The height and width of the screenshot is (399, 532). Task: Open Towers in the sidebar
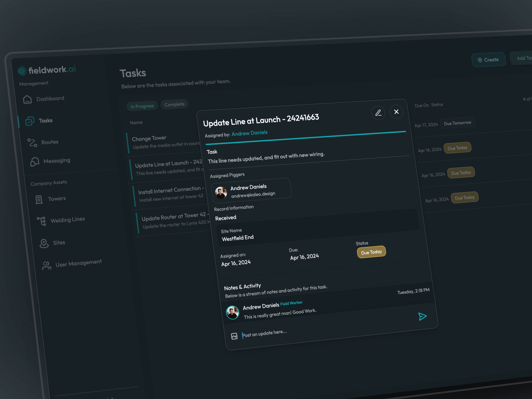point(57,199)
